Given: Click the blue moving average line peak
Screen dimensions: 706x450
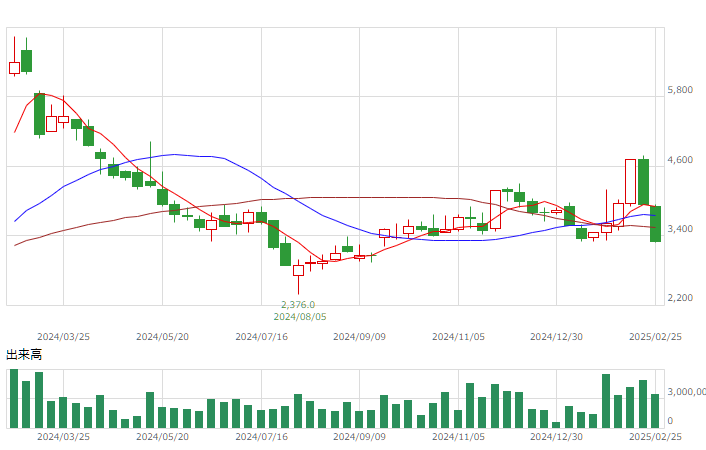Looking at the screenshot, I should point(175,155).
